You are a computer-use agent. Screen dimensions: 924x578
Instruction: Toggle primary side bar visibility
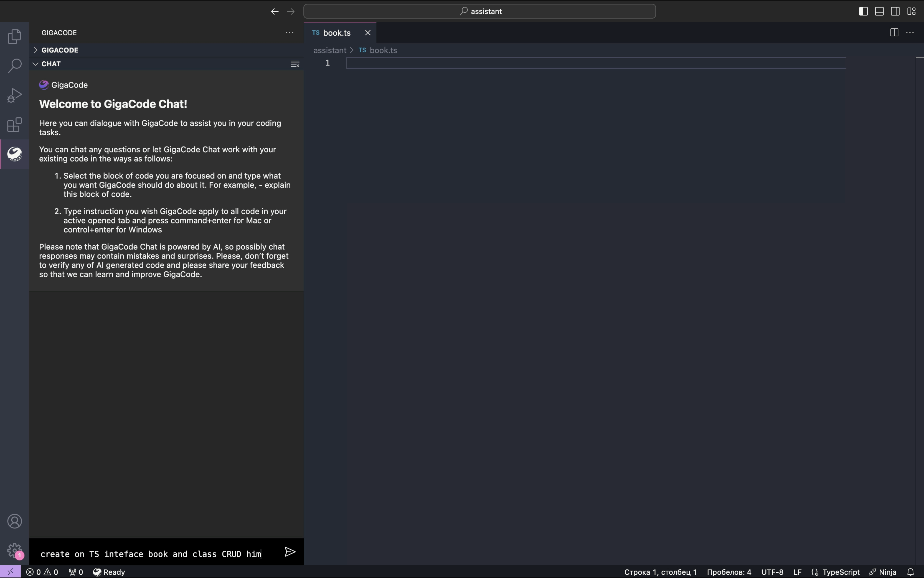click(863, 11)
